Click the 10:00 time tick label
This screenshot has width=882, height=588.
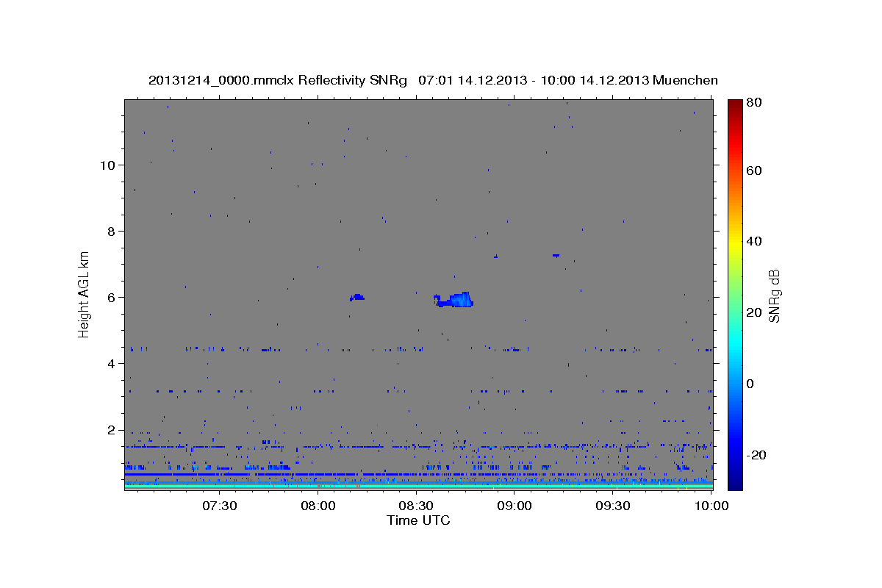click(711, 506)
